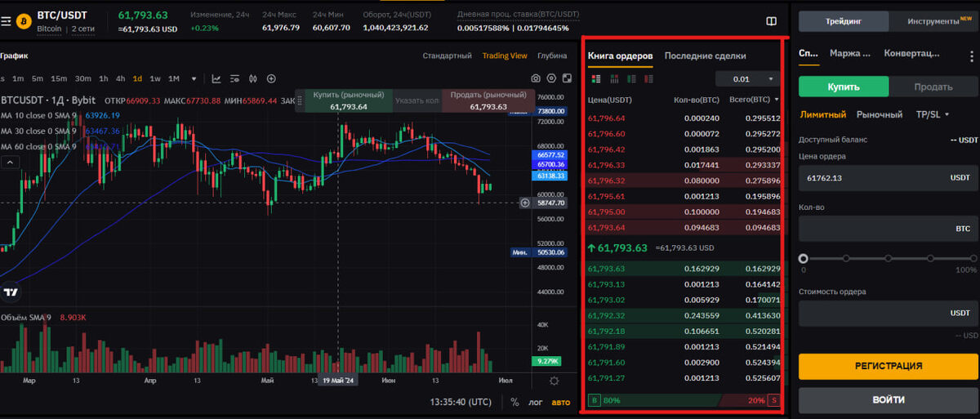Switch to Последние сделки tab
The height and width of the screenshot is (419, 980).
click(x=705, y=56)
